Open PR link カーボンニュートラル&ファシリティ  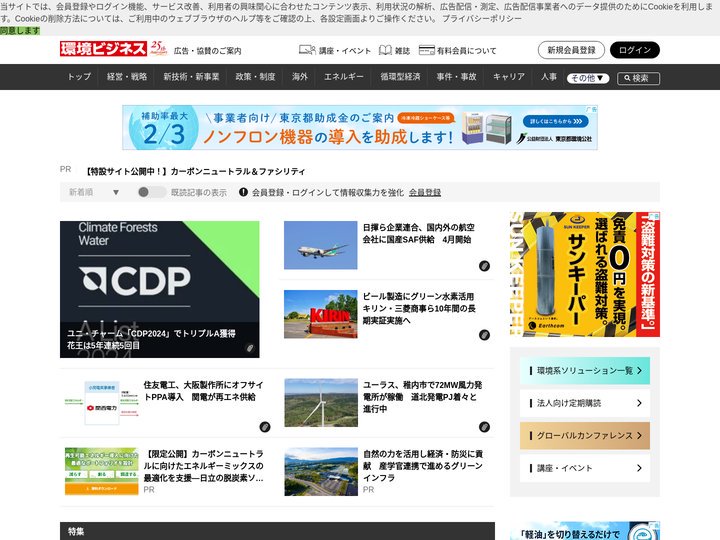[195, 171]
